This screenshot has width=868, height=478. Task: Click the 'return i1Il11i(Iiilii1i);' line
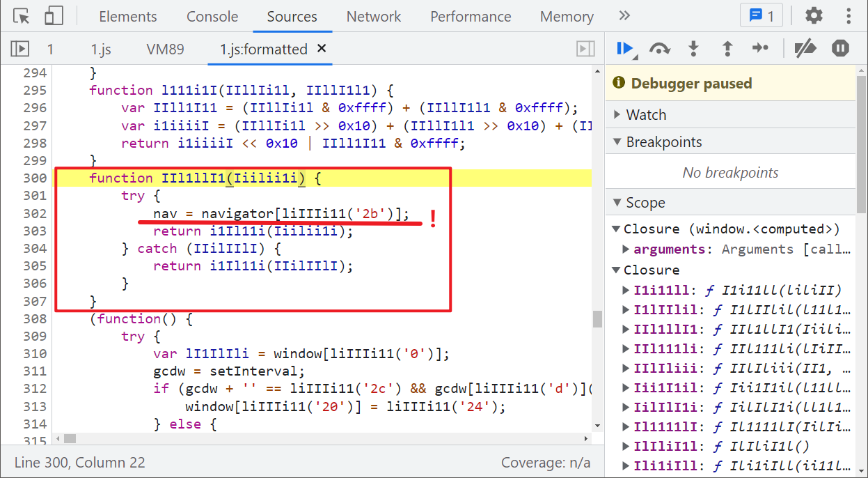coord(253,231)
